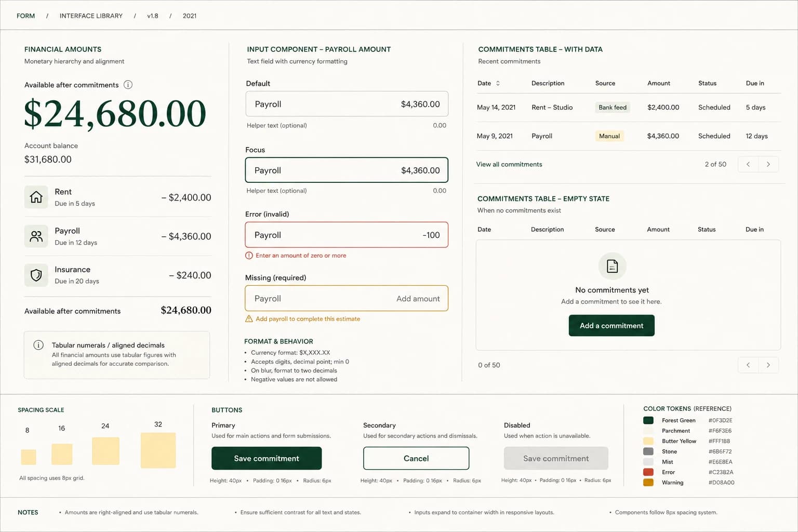Click the Default Payroll input field
The image size is (798, 532).
click(347, 104)
